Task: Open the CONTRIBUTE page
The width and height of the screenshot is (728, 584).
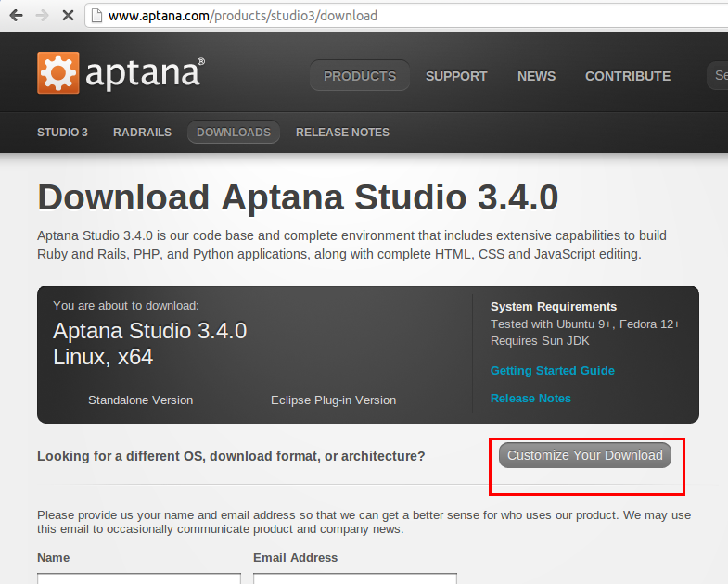Action: click(628, 76)
